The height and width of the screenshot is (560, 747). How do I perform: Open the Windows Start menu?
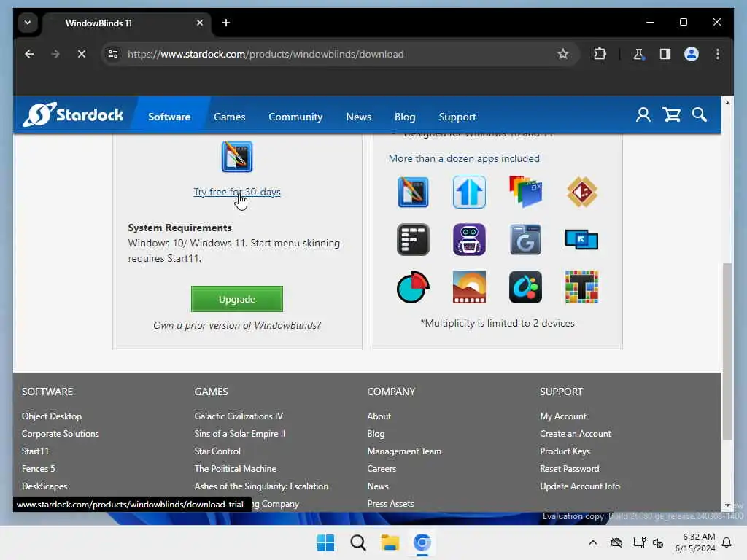click(x=326, y=542)
